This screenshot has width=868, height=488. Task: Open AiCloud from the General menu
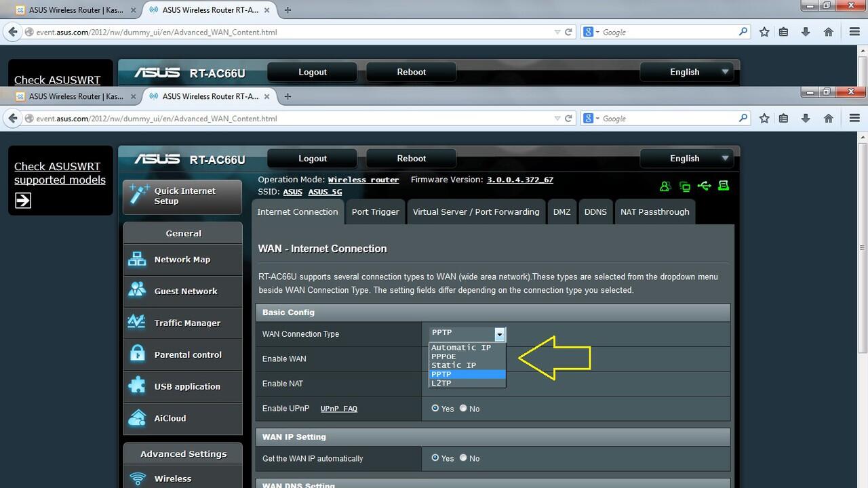pyautogui.click(x=170, y=418)
